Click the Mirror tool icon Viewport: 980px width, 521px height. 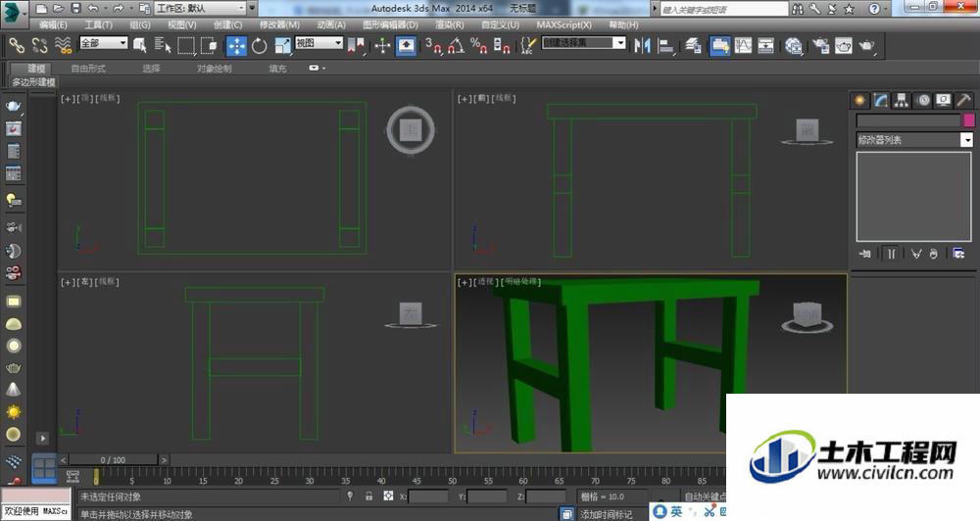click(642, 45)
